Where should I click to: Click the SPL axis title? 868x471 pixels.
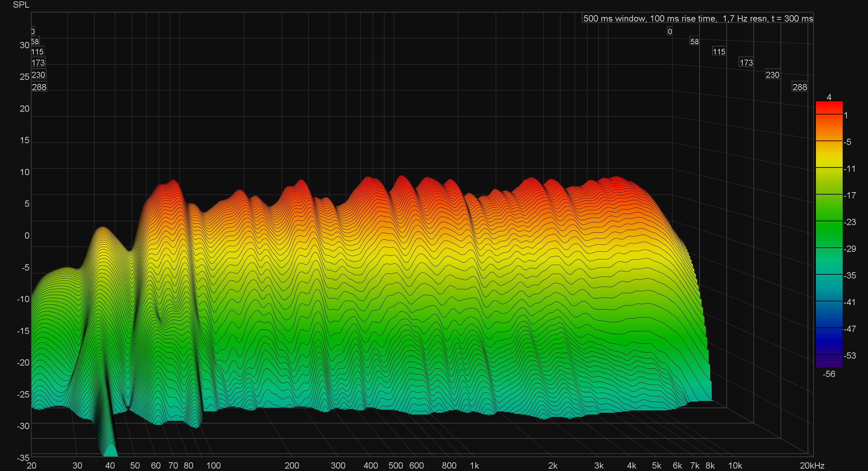point(21,5)
